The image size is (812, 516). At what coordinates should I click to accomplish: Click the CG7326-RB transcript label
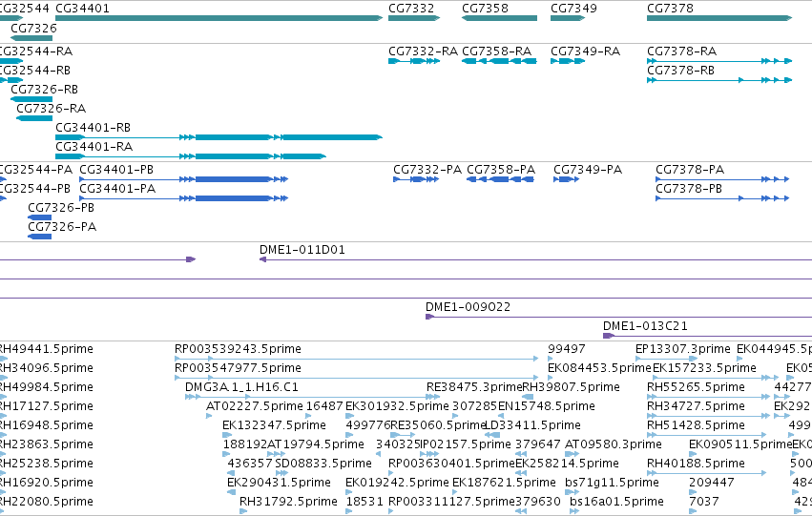coord(45,89)
